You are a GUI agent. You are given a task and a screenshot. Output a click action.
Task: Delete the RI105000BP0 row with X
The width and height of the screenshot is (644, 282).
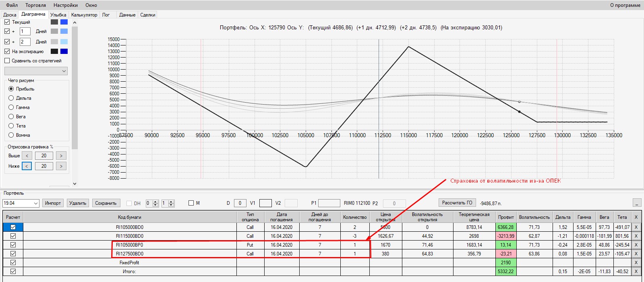coord(636,245)
